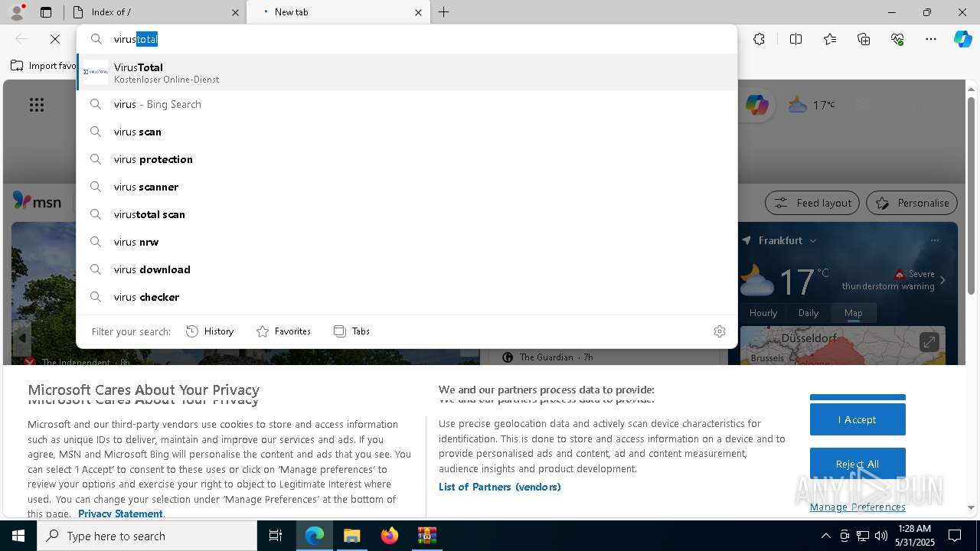Open the Favorites star toolbar icon
980x551 pixels.
pyautogui.click(x=830, y=39)
